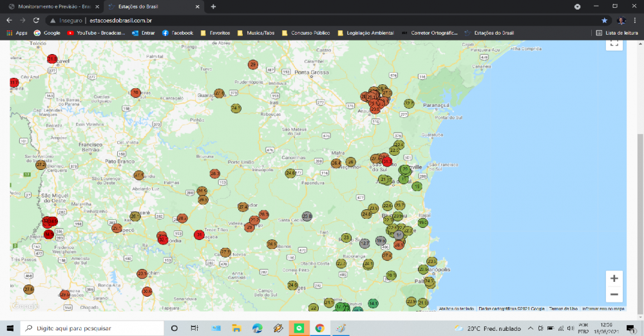Open a new browser tab
This screenshot has width=644, height=336.
tap(213, 6)
